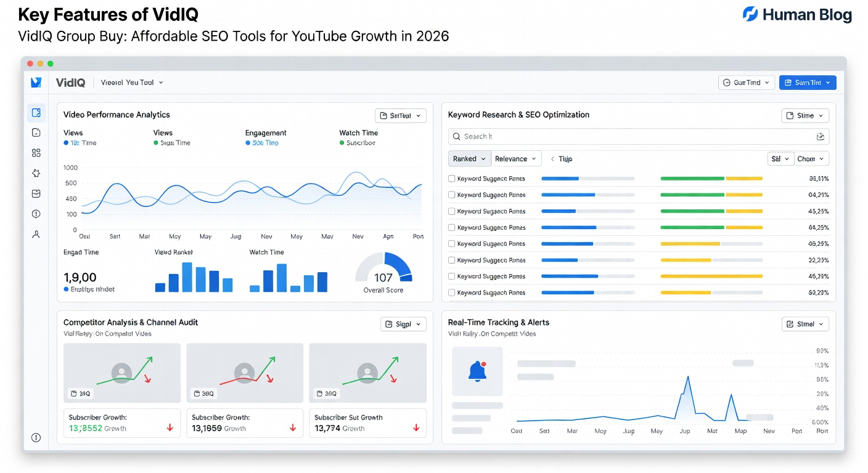The width and height of the screenshot is (868, 473).
Task: Open the first competitor video thumbnail
Action: point(122,373)
